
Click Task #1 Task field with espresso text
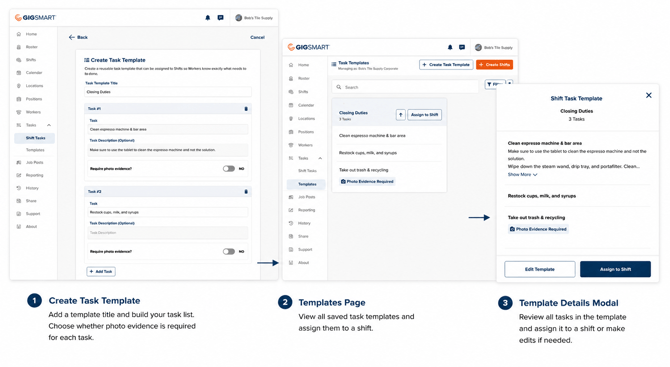(x=168, y=129)
